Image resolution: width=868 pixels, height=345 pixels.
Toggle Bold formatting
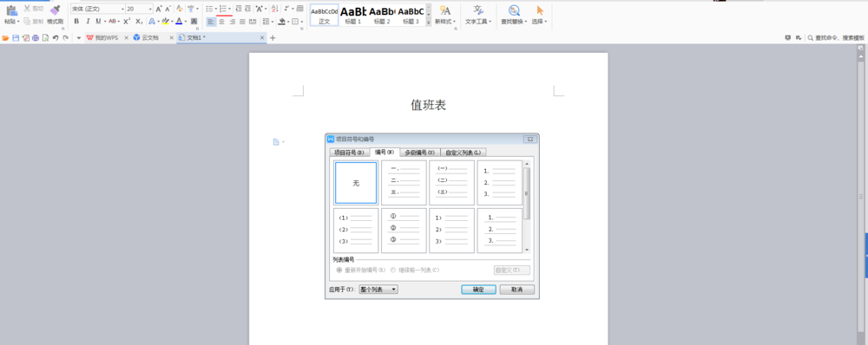[x=76, y=21]
